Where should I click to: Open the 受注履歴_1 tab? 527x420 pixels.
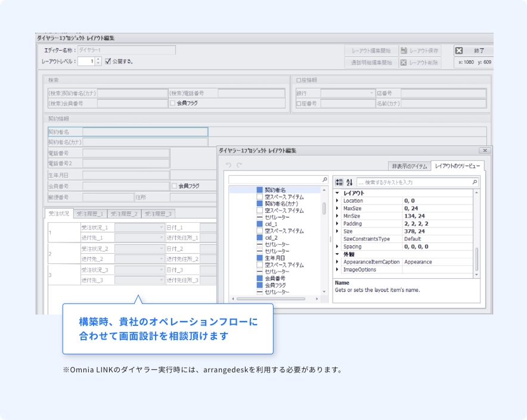pyautogui.click(x=91, y=214)
